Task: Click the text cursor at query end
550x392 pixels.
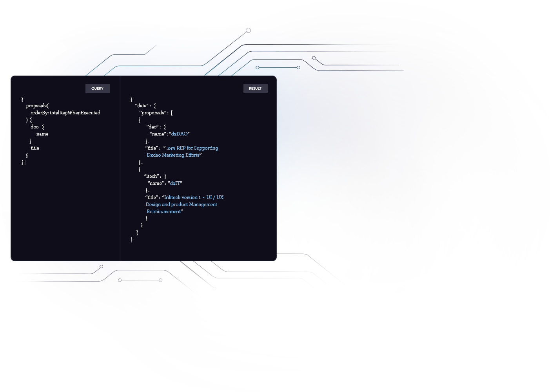Action: click(x=25, y=162)
